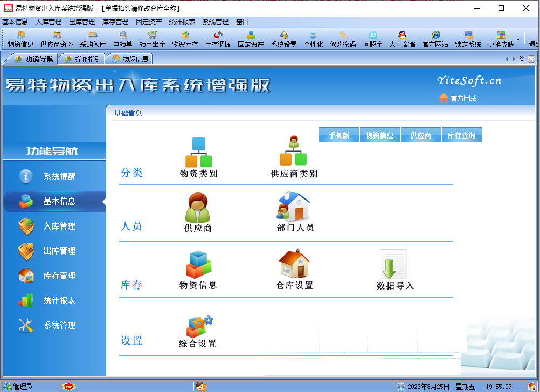Image resolution: width=540 pixels, height=392 pixels.
Task: Contact 人工客服 via toolbar icon
Action: click(x=402, y=39)
